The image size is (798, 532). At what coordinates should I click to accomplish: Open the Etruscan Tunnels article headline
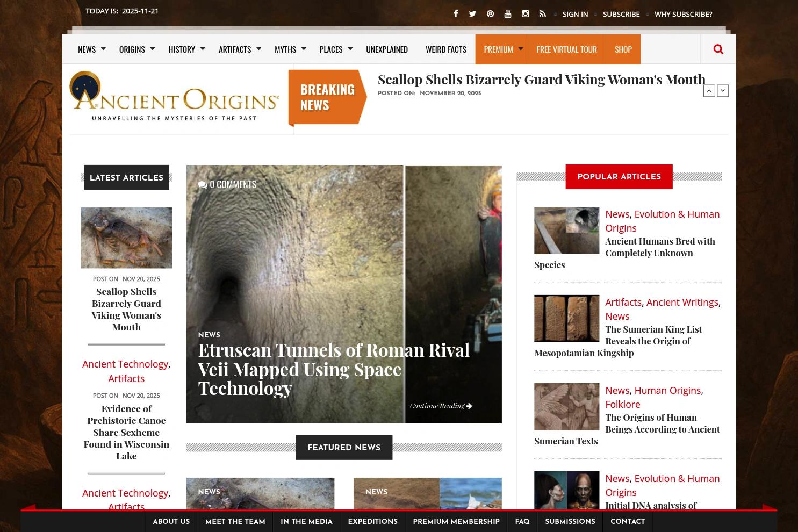[x=334, y=369]
